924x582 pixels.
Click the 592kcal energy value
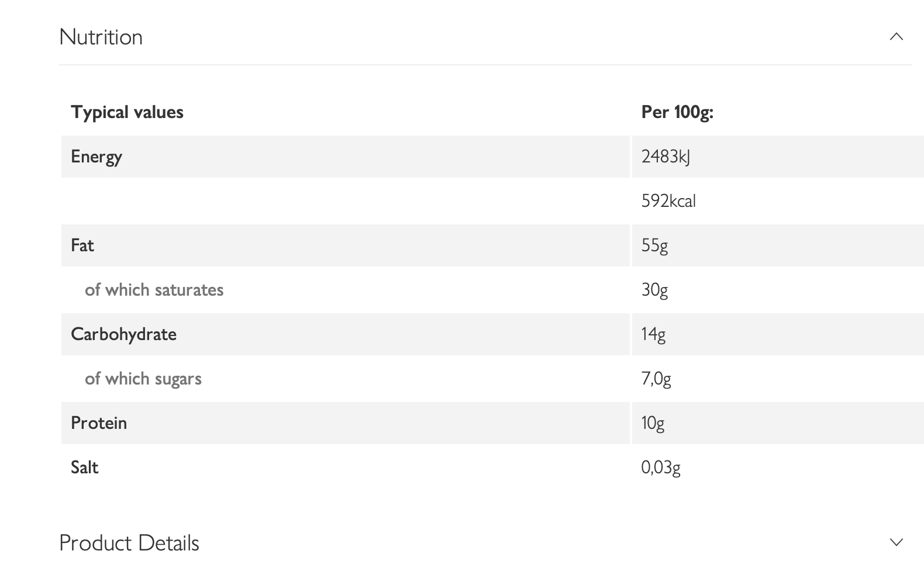[x=668, y=201]
